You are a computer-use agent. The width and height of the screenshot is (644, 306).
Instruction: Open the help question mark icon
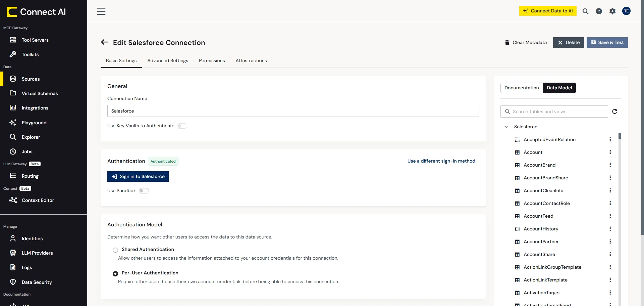[x=599, y=11]
